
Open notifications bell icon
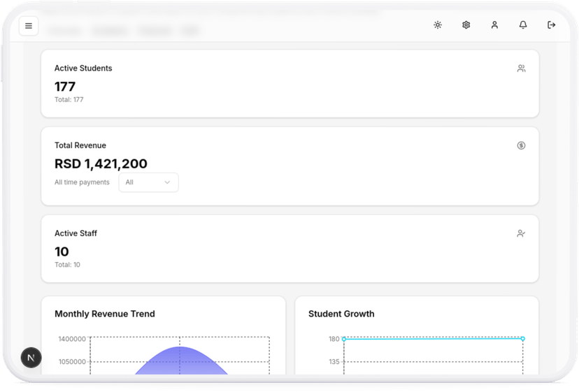[523, 24]
